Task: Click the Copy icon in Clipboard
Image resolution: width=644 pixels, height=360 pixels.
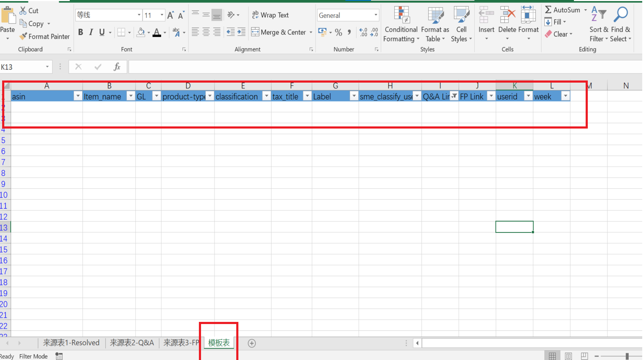Action: tap(23, 24)
